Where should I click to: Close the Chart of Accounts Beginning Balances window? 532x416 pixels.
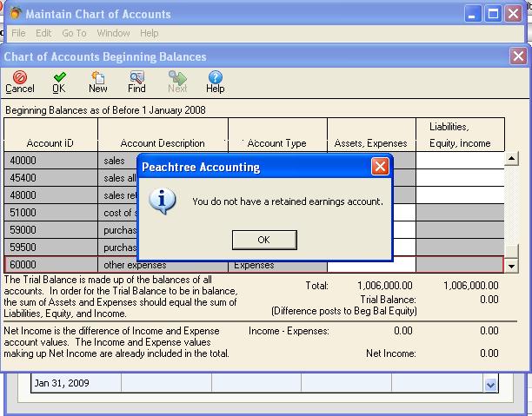tap(518, 56)
